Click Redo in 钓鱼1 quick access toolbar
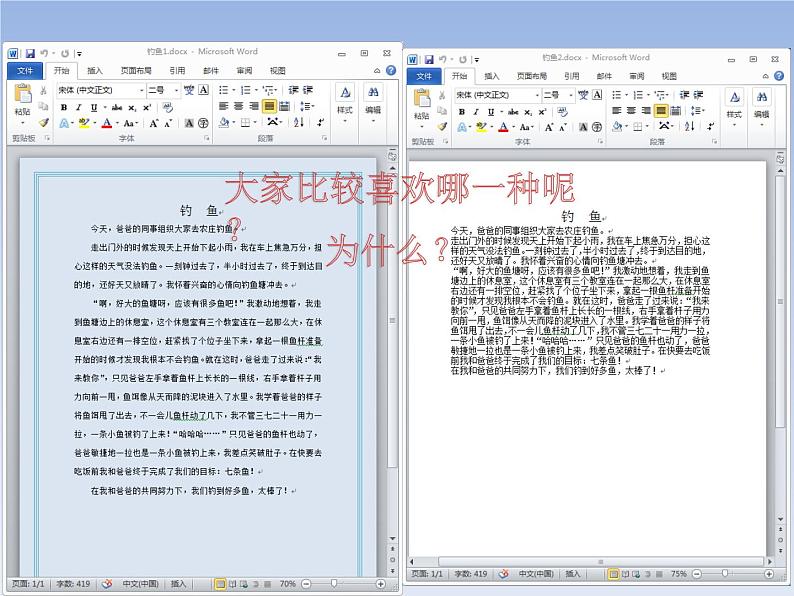This screenshot has width=794, height=596. click(65, 53)
